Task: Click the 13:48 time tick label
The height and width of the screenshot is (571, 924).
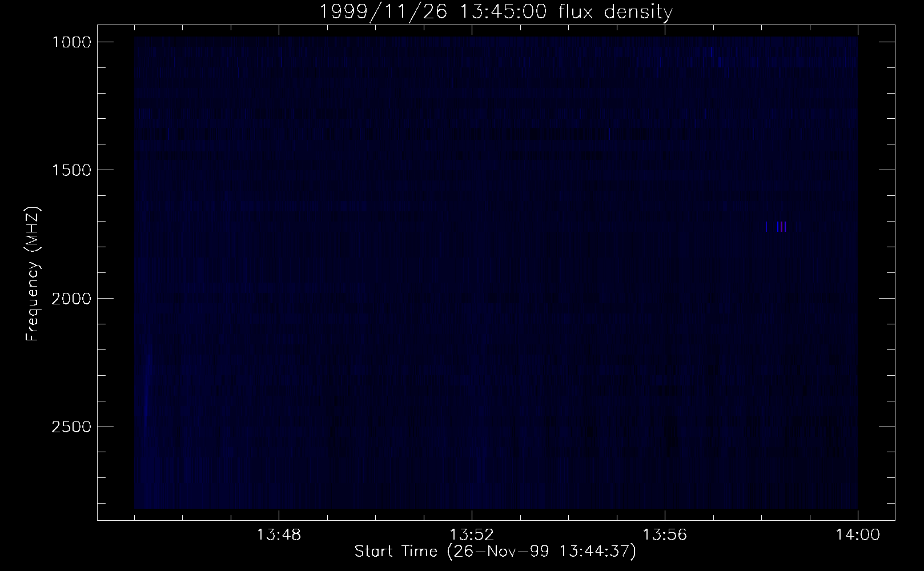Action: pos(279,535)
